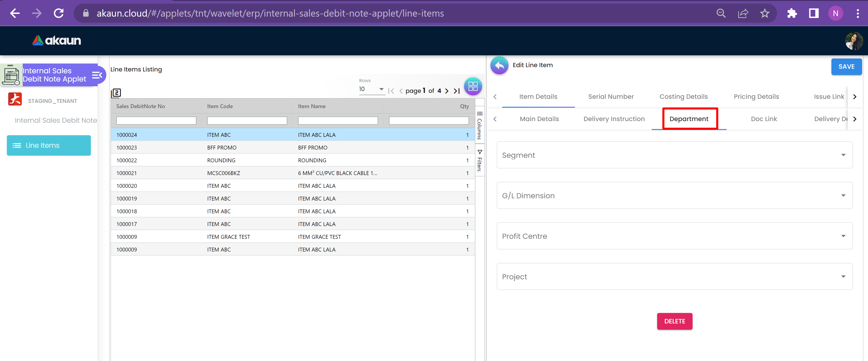Go to the last page of listing

click(x=456, y=91)
